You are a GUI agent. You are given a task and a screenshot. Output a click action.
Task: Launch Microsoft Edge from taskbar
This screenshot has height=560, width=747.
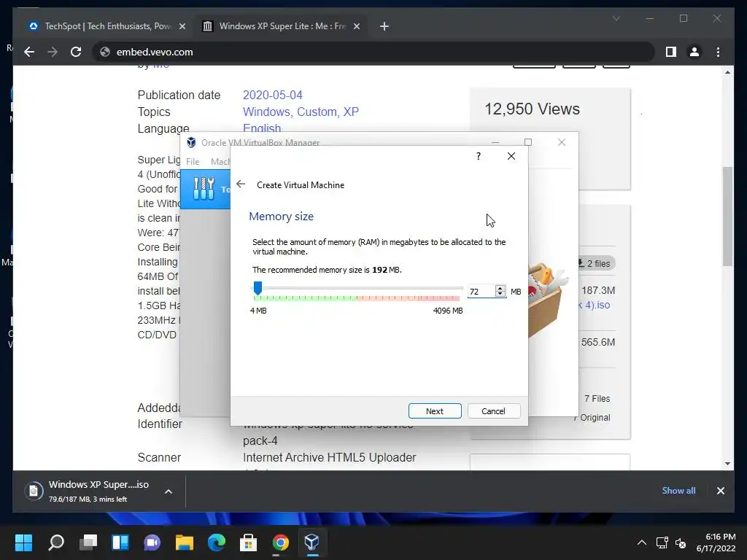coord(217,542)
